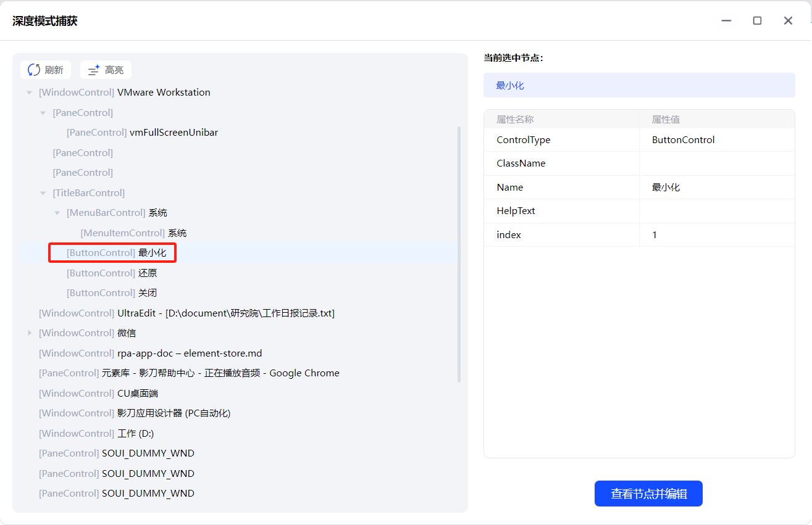Collapse the first PaneControl tree node
The image size is (812, 525).
[x=43, y=113]
